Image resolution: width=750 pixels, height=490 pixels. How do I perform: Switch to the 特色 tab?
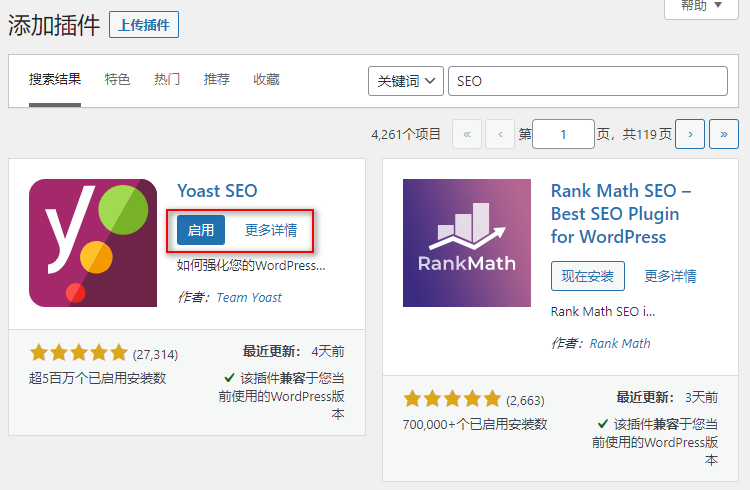pyautogui.click(x=118, y=79)
